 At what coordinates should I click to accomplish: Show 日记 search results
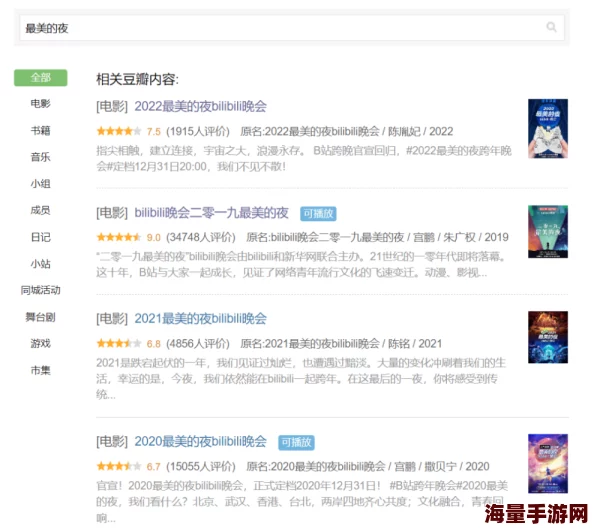tap(41, 237)
